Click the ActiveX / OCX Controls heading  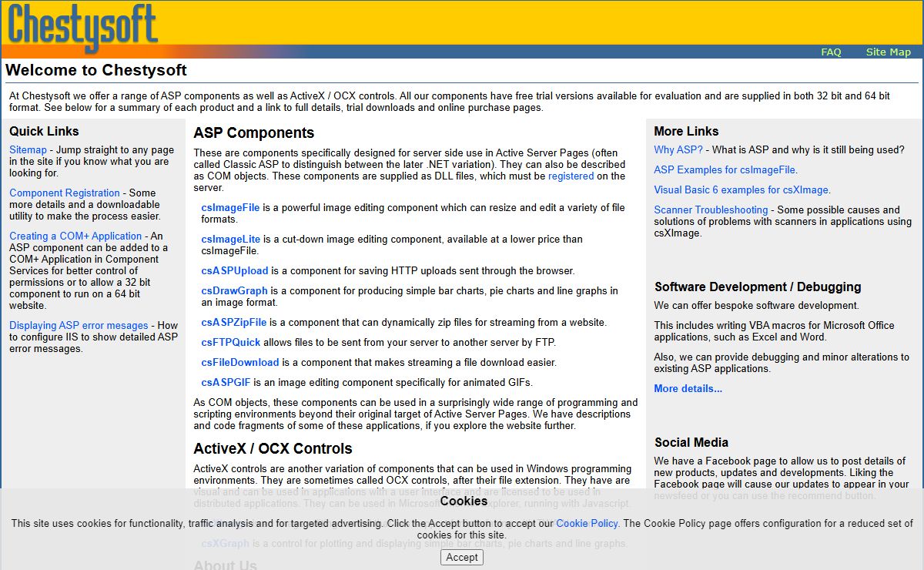point(273,449)
